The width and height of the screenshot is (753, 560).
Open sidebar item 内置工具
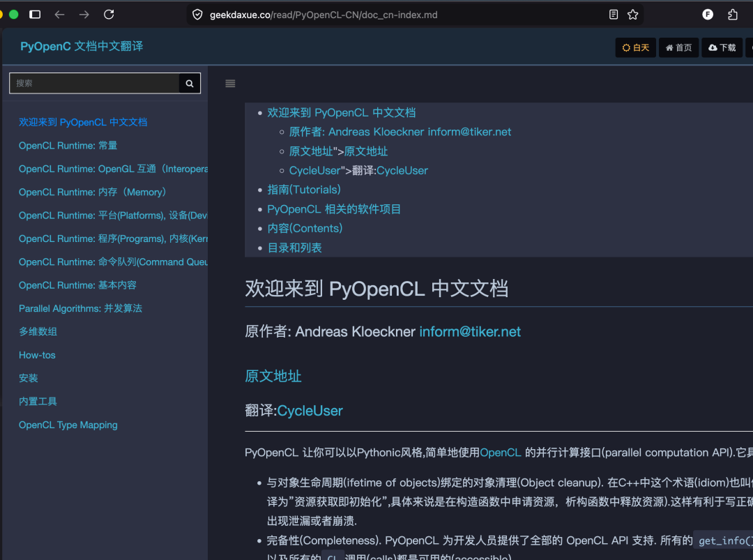click(38, 402)
